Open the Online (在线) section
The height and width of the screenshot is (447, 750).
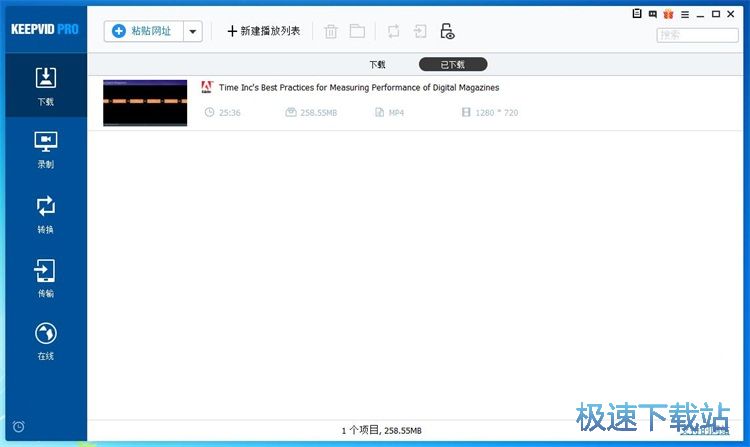[x=46, y=341]
